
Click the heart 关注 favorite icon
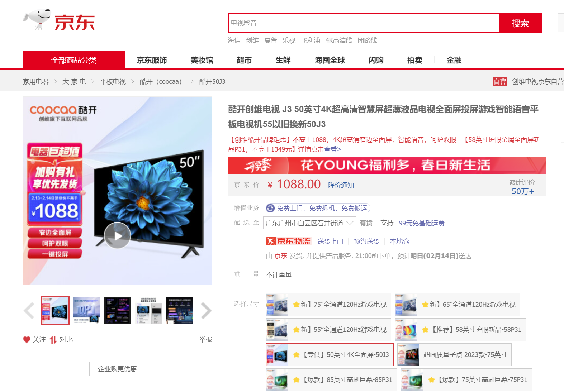(x=27, y=340)
